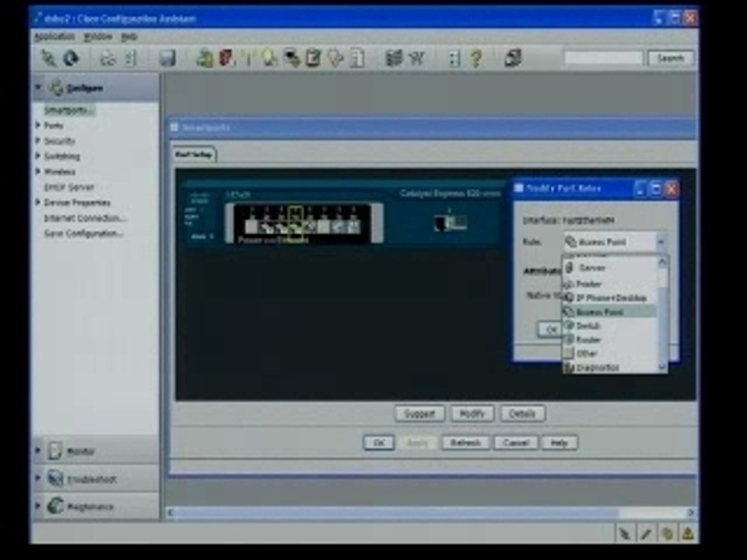Click the yellow warning triangle status bar icon
747x560 pixels.
[x=687, y=534]
